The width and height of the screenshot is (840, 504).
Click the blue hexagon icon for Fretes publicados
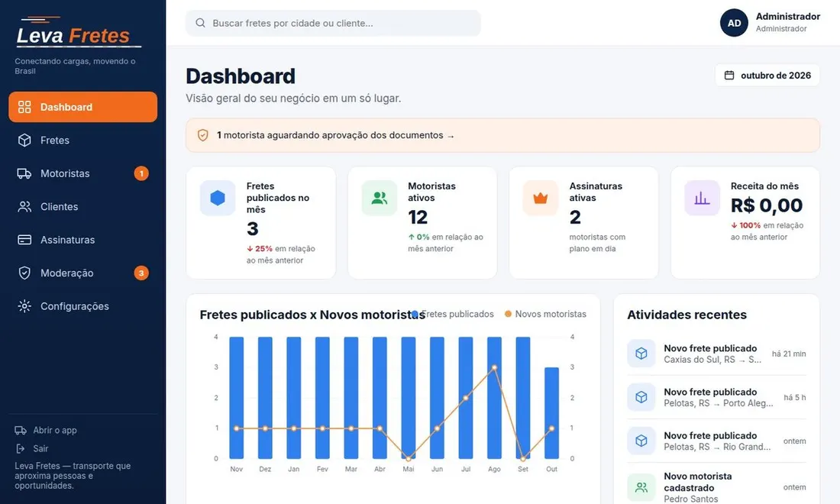[x=218, y=199]
